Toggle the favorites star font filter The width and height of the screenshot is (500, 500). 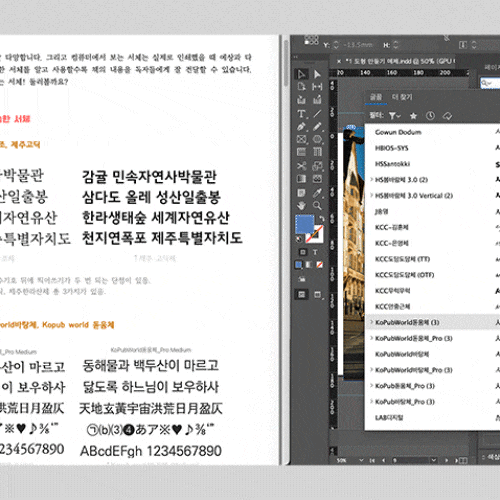(413, 116)
